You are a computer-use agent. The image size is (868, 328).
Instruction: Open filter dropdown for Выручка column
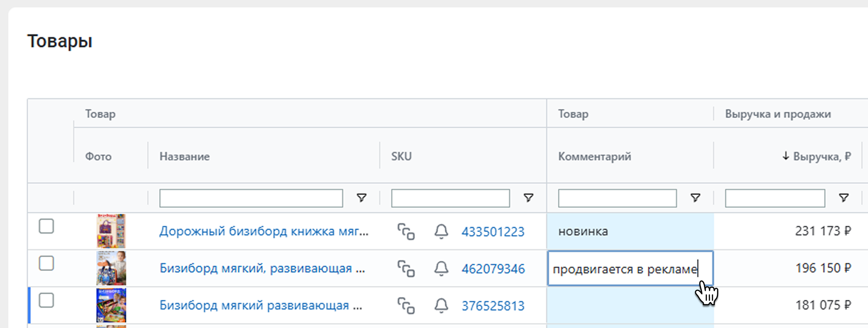[843, 198]
